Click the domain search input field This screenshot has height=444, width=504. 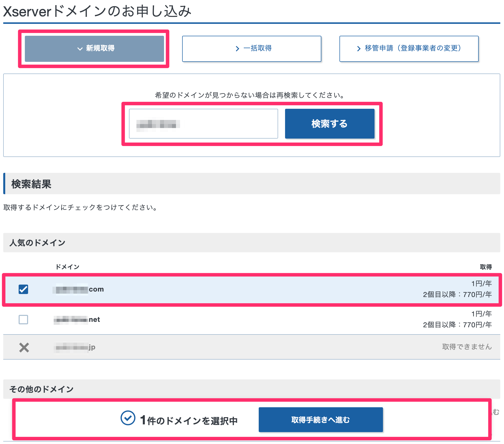(203, 123)
